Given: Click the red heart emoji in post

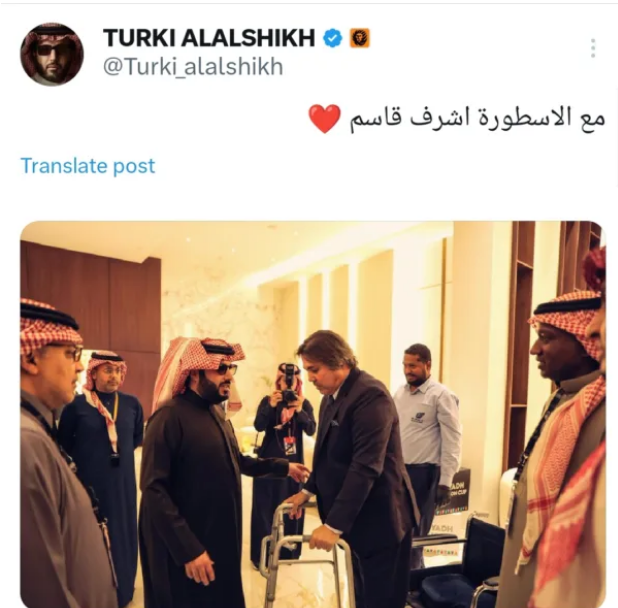Looking at the screenshot, I should [324, 119].
